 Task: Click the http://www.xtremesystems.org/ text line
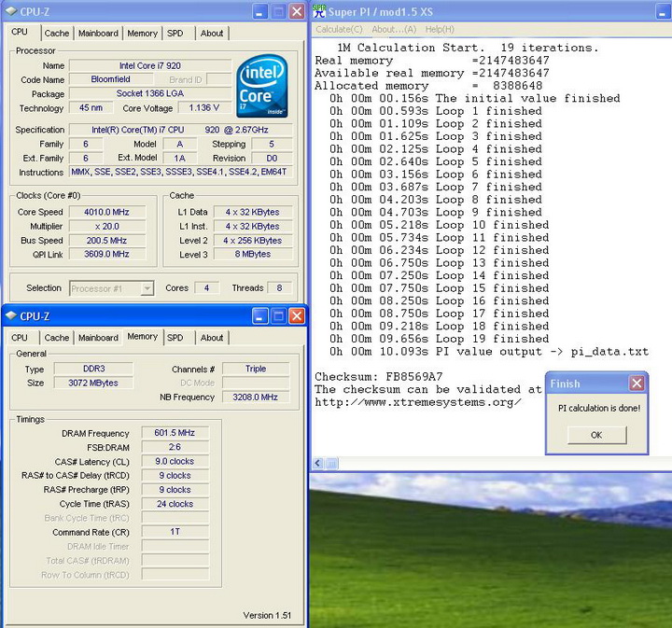coord(418,402)
